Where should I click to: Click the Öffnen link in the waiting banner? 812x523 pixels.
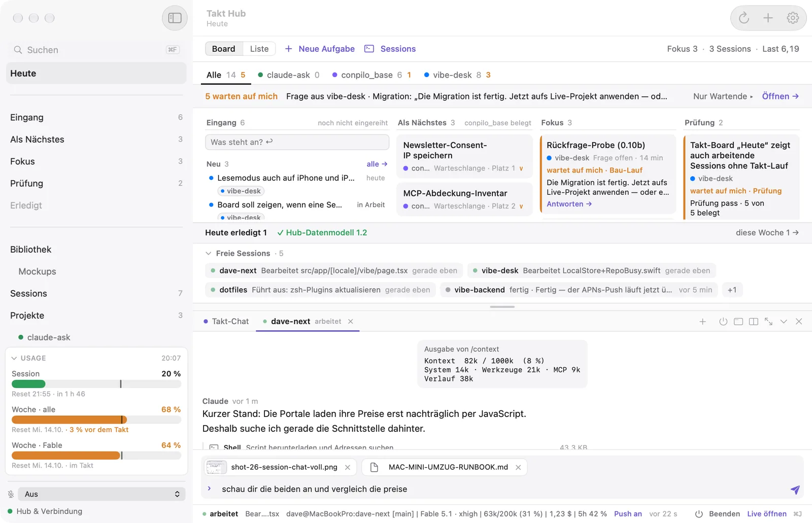tap(781, 96)
